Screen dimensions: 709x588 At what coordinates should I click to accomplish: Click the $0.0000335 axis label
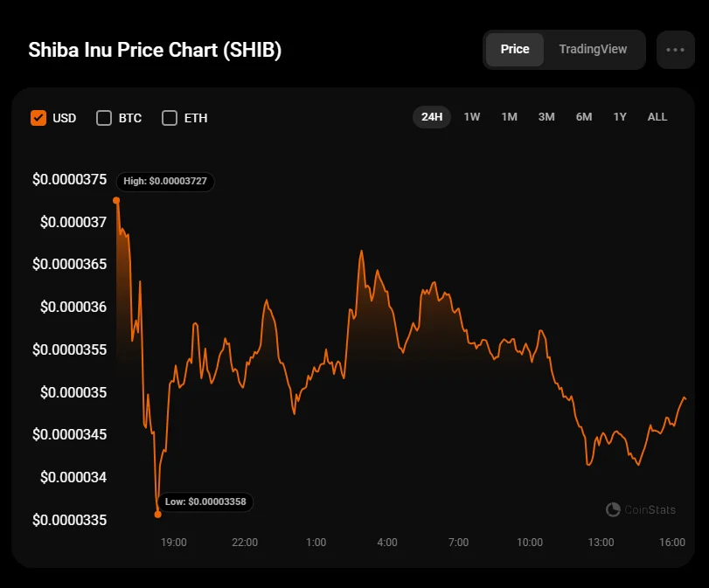pyautogui.click(x=70, y=520)
